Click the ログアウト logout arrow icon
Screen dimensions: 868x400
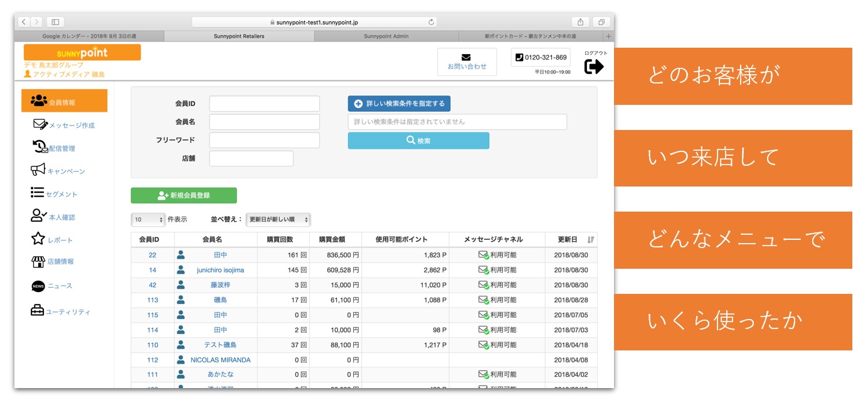594,67
